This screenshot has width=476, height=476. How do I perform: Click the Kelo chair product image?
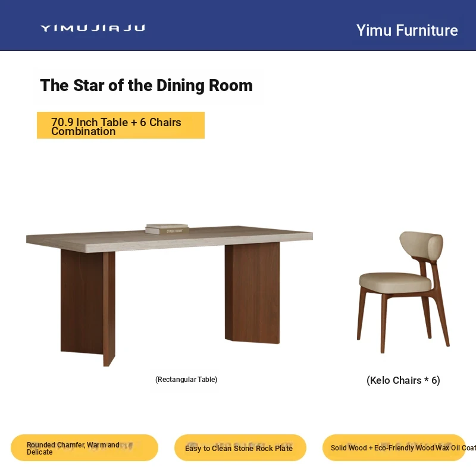405,292
